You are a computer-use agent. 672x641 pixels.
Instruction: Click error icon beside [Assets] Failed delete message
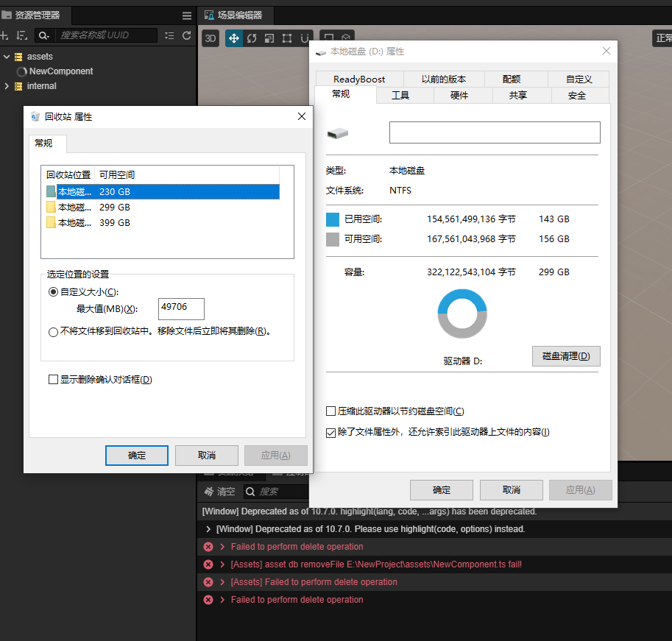208,582
